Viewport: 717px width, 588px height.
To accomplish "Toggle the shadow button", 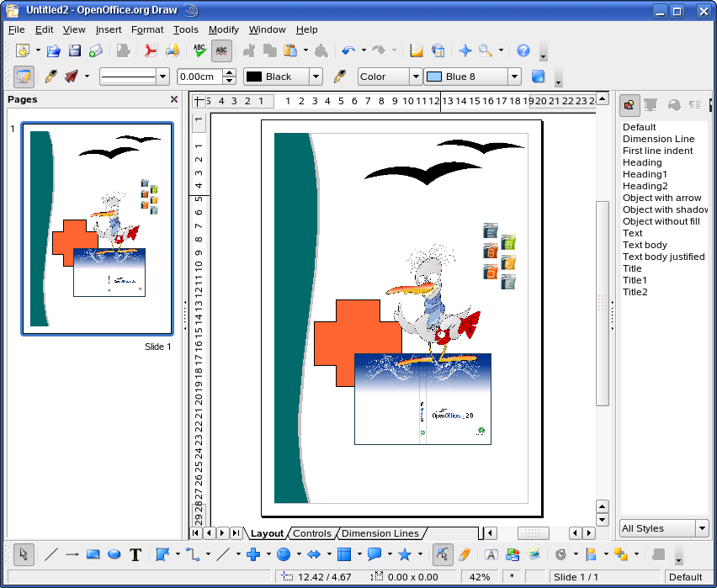I will pyautogui.click(x=539, y=77).
